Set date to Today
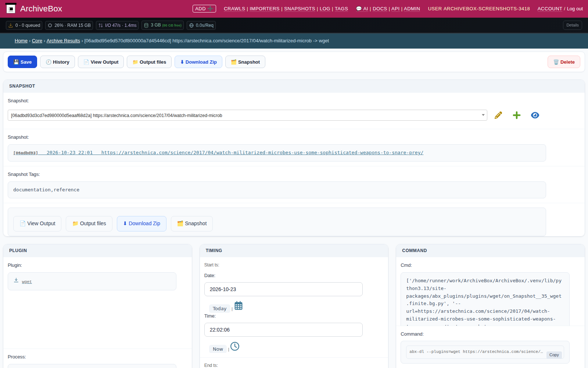Image resolution: width=588 pixels, height=368 pixels. pos(219,308)
